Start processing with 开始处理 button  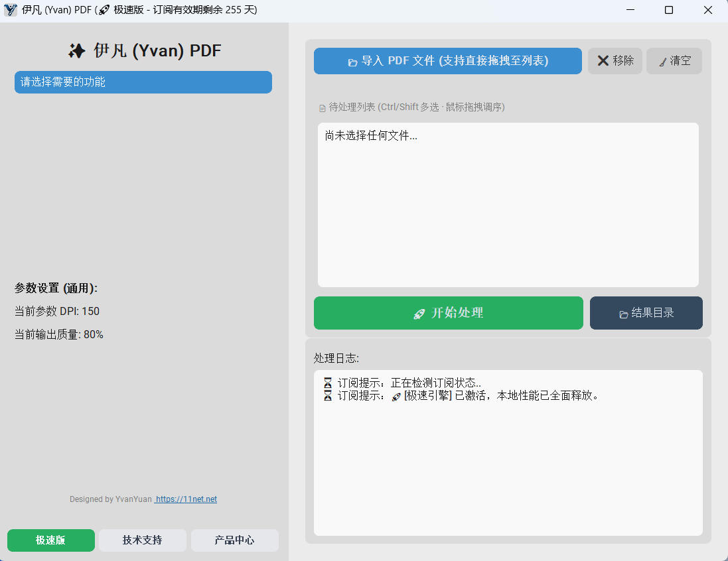449,313
